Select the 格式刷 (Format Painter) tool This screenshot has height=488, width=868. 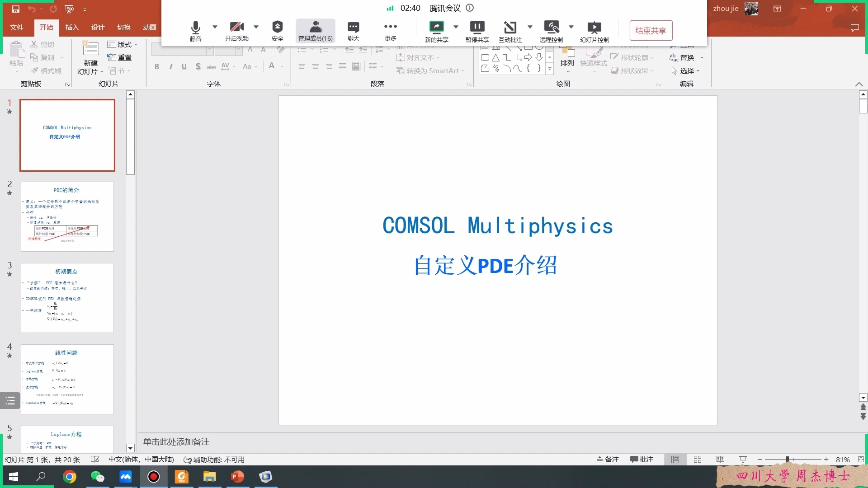45,70
